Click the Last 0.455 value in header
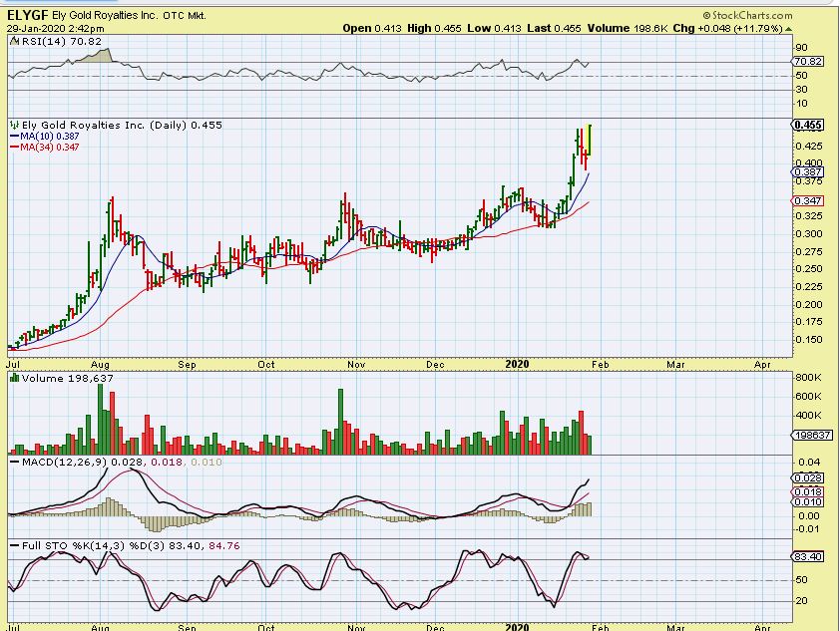This screenshot has width=840, height=631. tap(554, 28)
